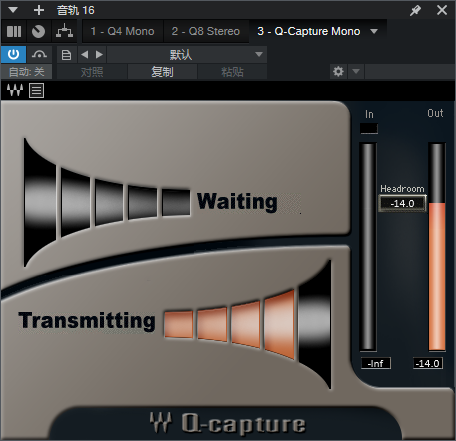Screen dimensions: 456x441
Task: Click the Waiting receive horn indicator
Action: [107, 202]
